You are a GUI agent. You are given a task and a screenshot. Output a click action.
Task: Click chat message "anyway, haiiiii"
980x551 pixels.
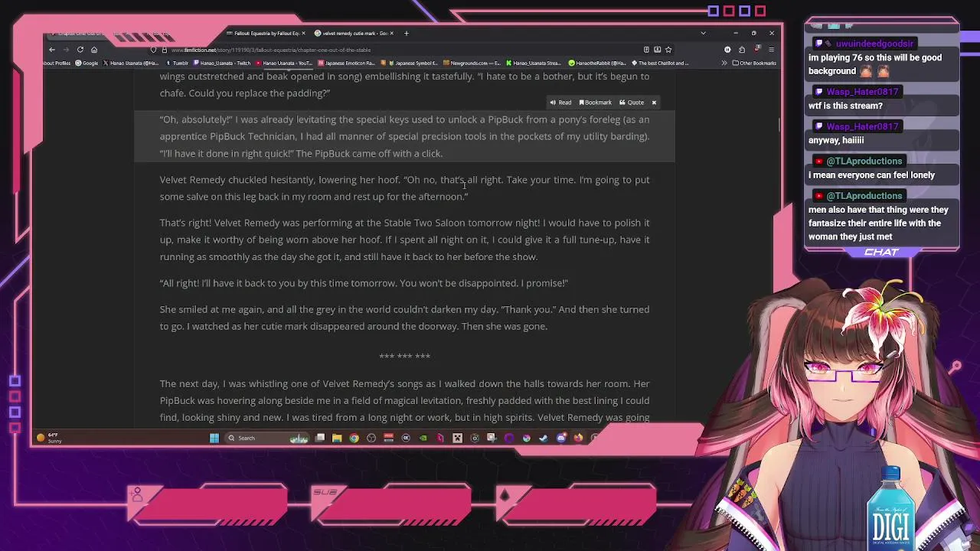[836, 140]
